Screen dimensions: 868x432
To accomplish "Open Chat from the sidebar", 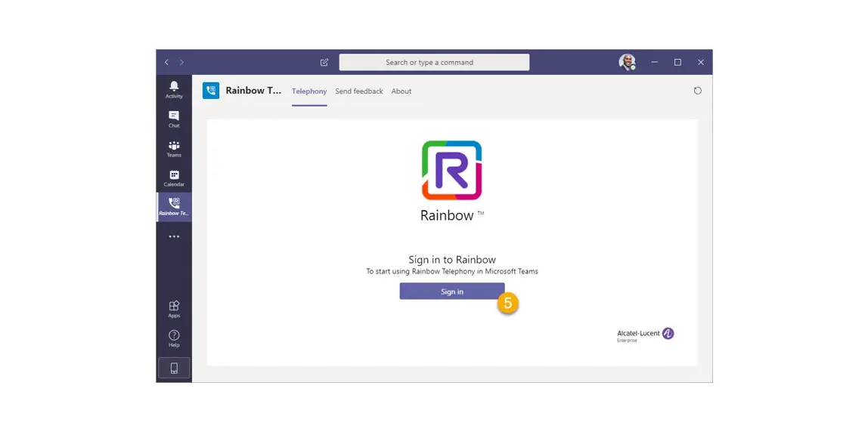I will (174, 119).
